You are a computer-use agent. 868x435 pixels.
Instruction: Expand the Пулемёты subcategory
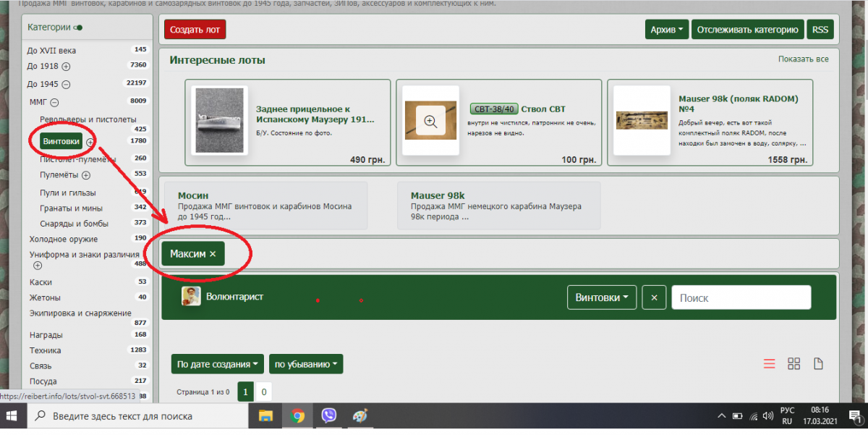(86, 175)
